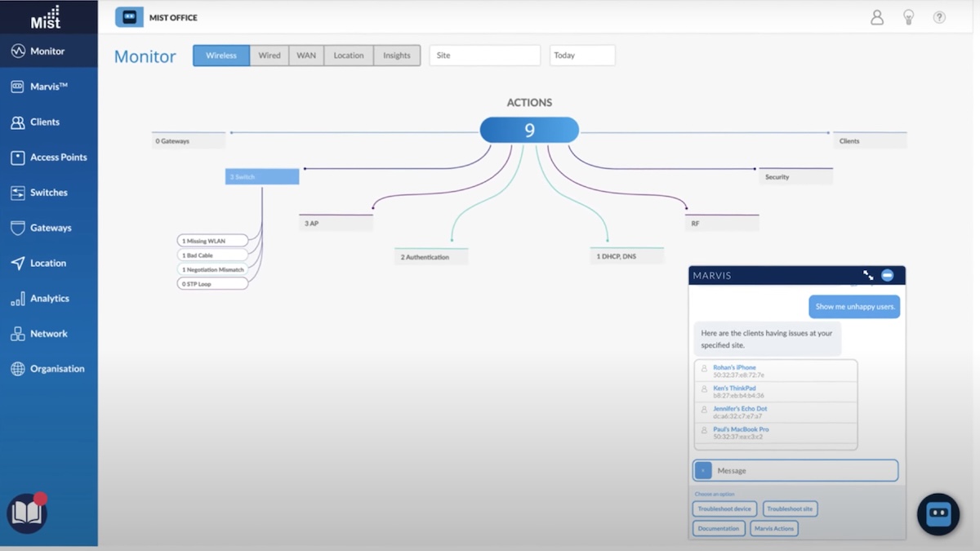The width and height of the screenshot is (980, 551).
Task: Click the MIST OFFICE organization name
Action: (173, 17)
